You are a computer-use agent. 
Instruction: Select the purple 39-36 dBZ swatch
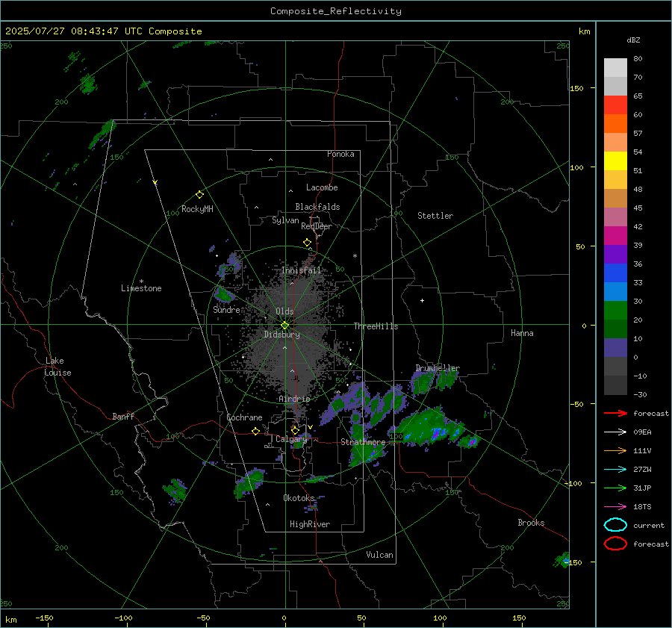(615, 255)
